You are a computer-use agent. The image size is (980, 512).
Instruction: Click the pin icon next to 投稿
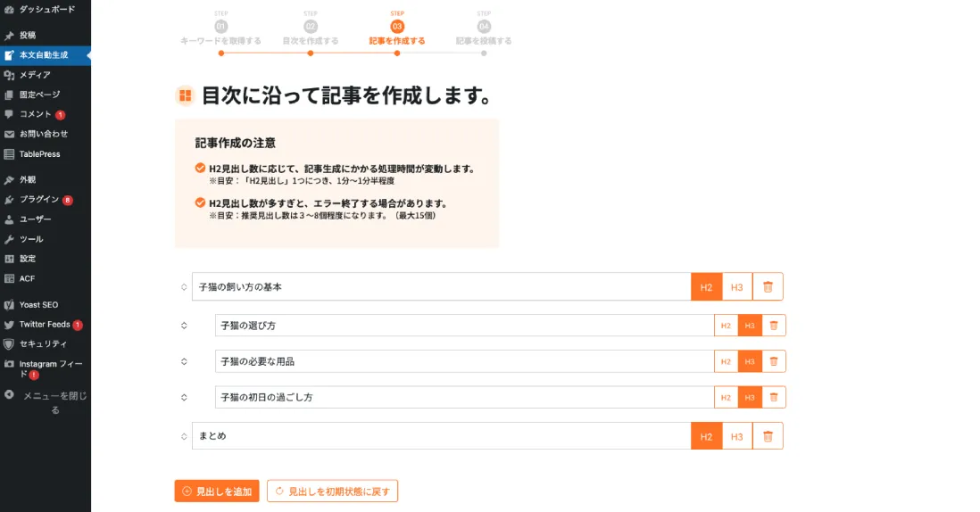pyautogui.click(x=9, y=36)
